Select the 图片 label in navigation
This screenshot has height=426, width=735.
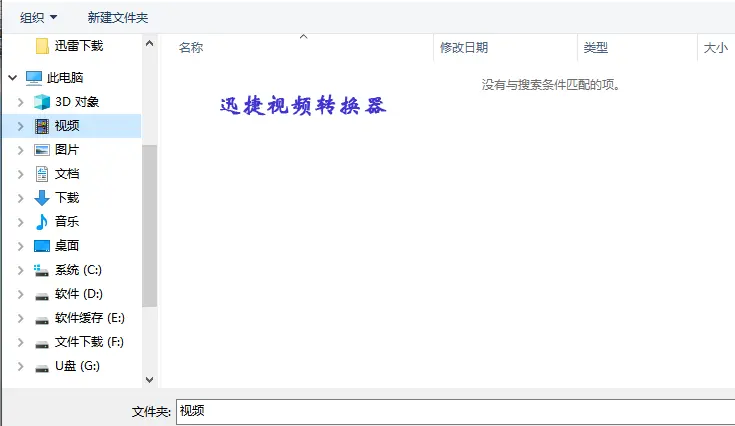(x=67, y=150)
